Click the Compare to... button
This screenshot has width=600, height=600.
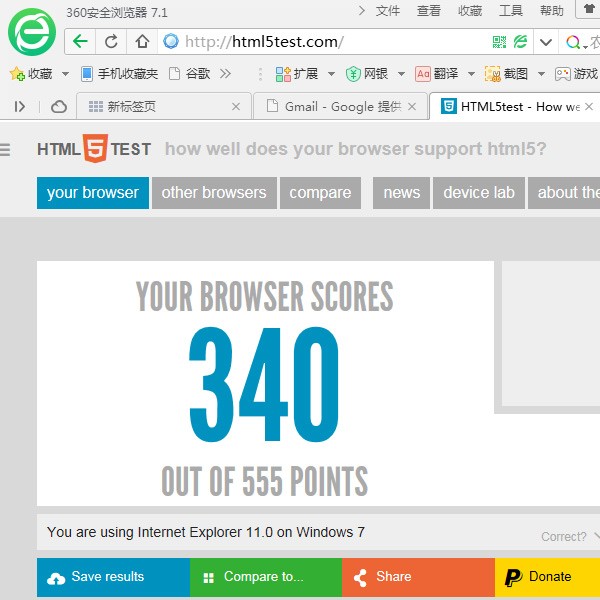coord(262,577)
